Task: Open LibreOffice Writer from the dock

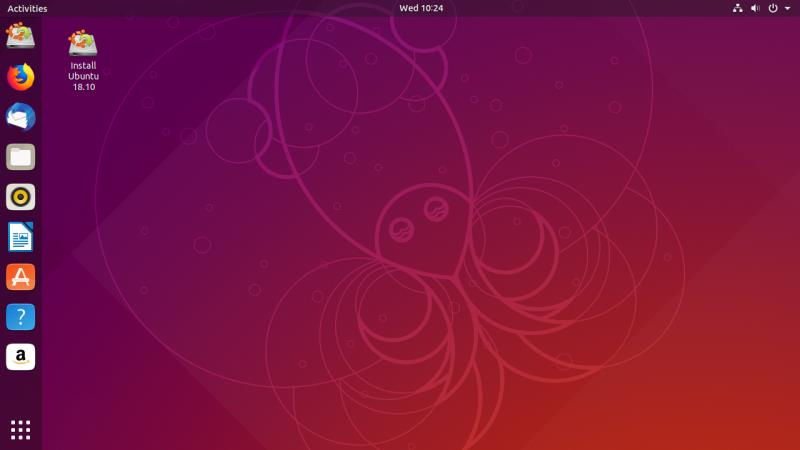Action: pos(20,237)
